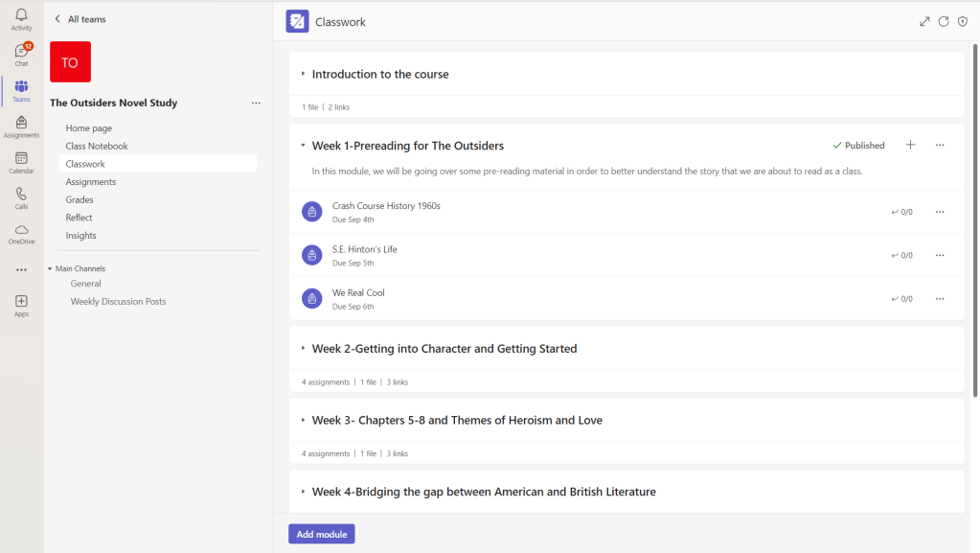Collapse the Week 1-Prereading module
Viewport: 980px width, 553px height.
[303, 146]
